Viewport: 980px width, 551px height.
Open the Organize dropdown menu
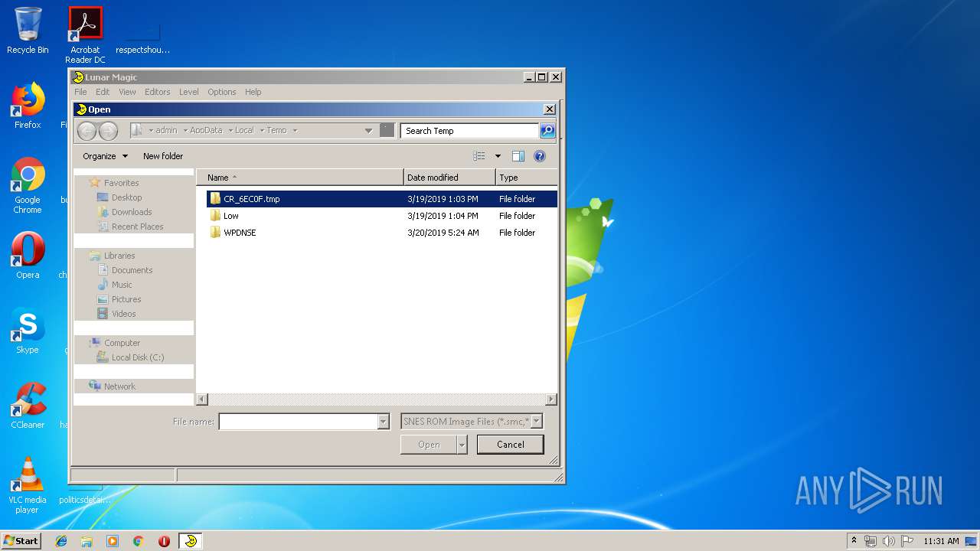point(106,156)
